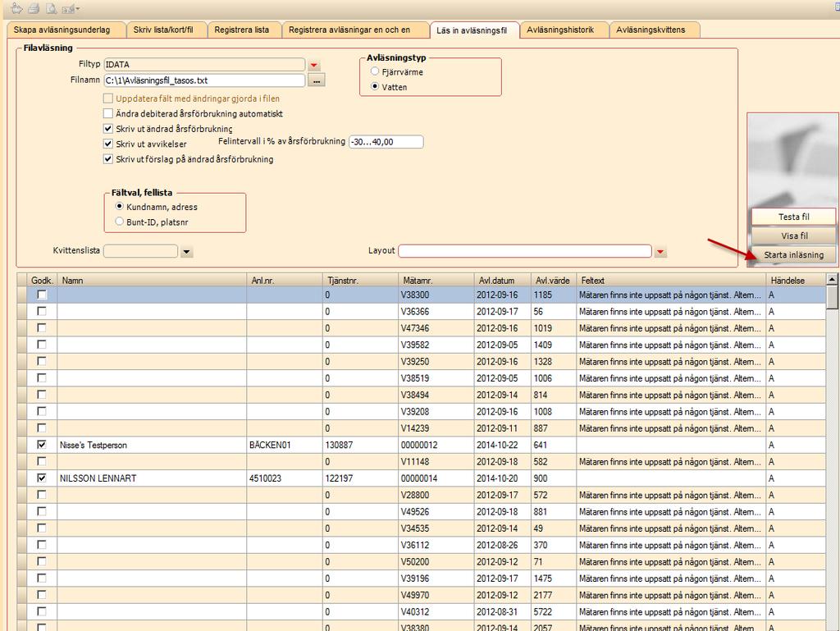Click the Händelse column header
The height and width of the screenshot is (631, 840).
pos(796,280)
